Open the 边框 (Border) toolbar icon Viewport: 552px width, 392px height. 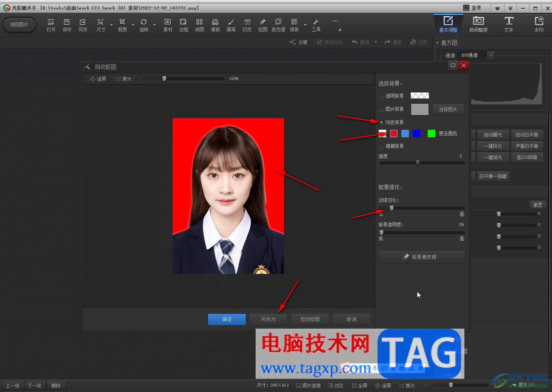pyautogui.click(x=183, y=25)
